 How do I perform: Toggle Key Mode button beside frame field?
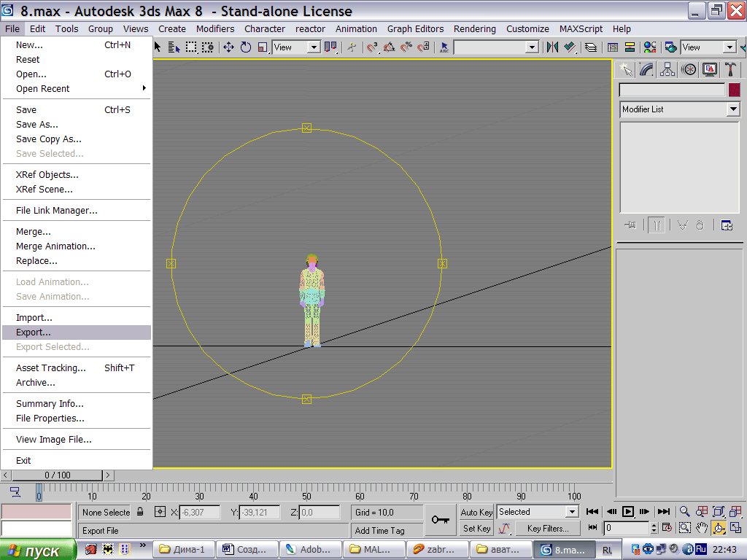point(592,528)
